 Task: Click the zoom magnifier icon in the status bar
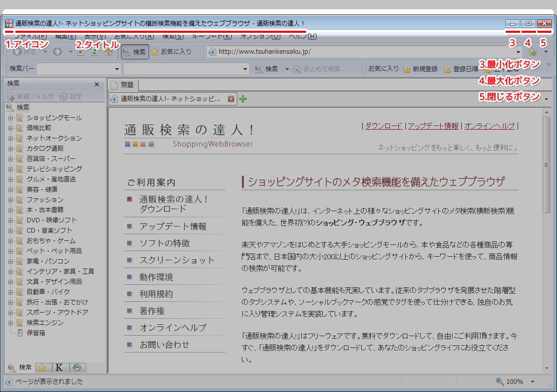500,381
